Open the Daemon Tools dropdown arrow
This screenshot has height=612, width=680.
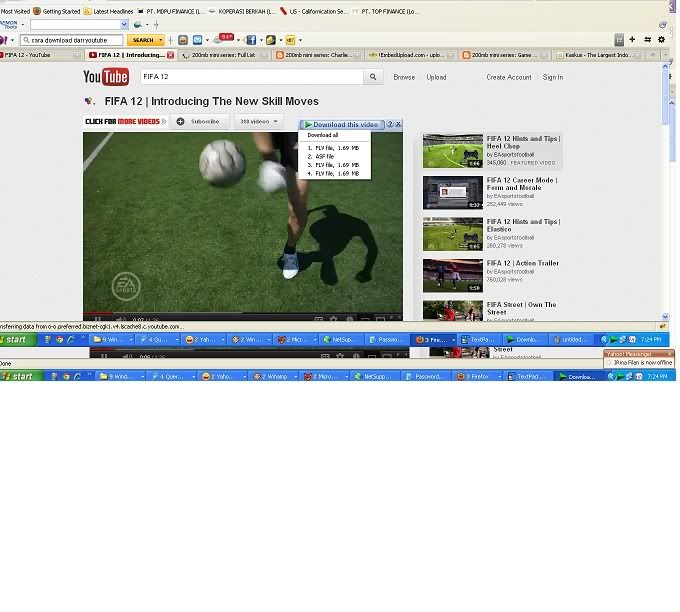pos(23,25)
